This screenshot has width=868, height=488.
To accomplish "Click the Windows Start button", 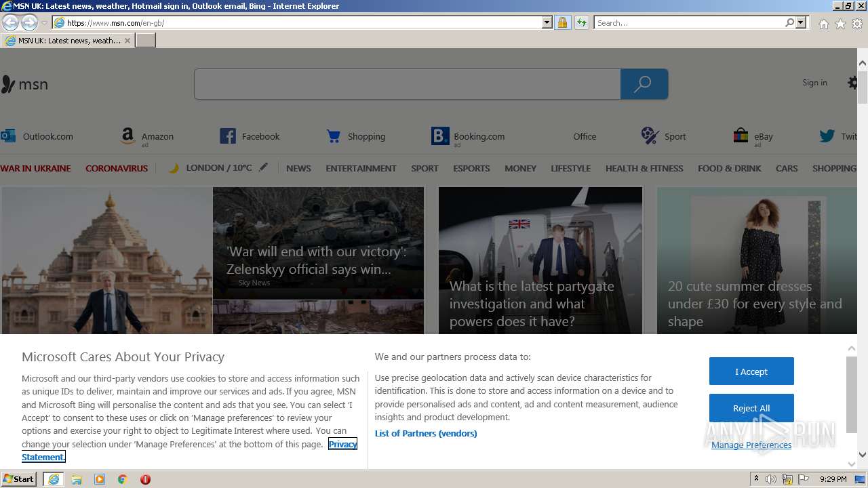I will point(18,479).
